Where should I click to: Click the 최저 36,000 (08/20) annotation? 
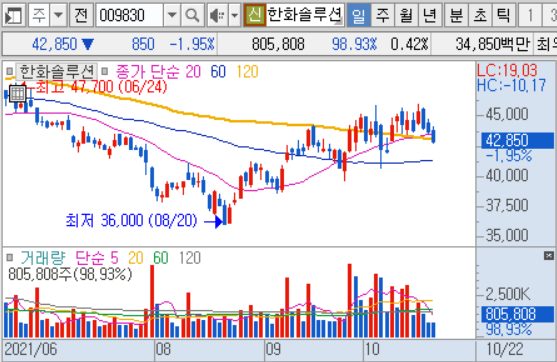(x=131, y=221)
